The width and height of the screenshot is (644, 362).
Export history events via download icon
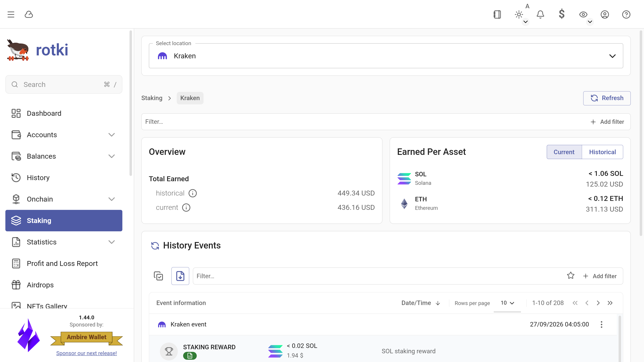180,276
